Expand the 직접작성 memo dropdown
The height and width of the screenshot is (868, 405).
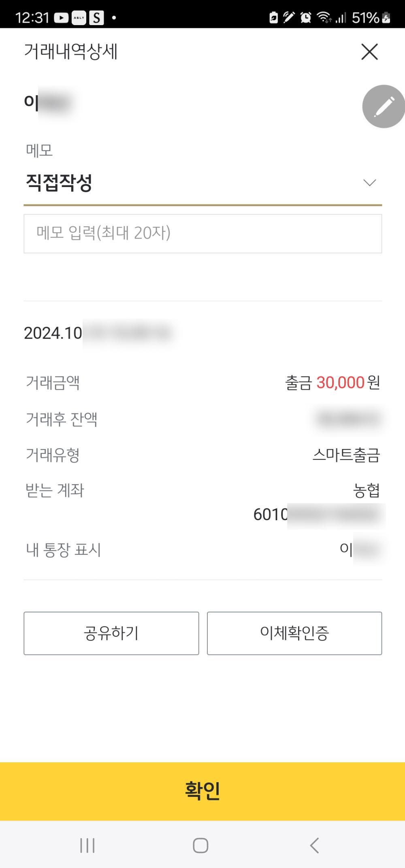click(202, 183)
